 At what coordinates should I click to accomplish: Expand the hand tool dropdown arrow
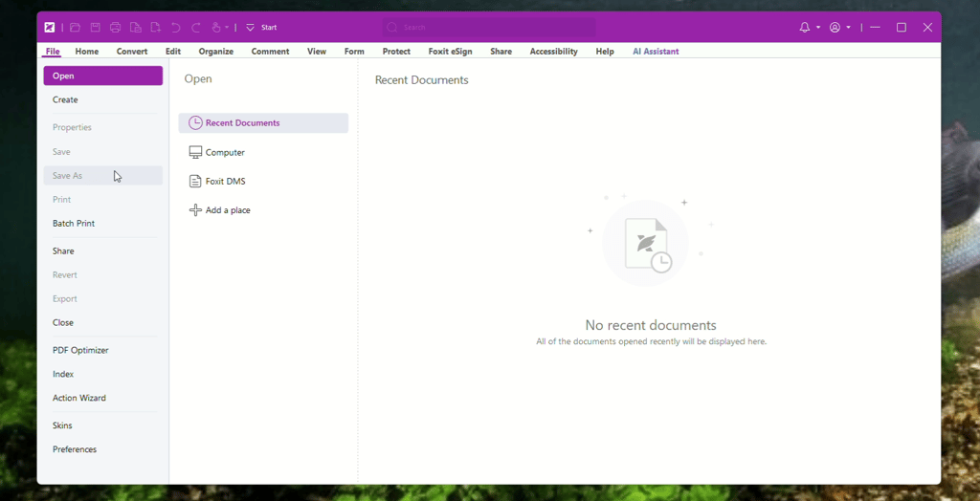click(227, 28)
